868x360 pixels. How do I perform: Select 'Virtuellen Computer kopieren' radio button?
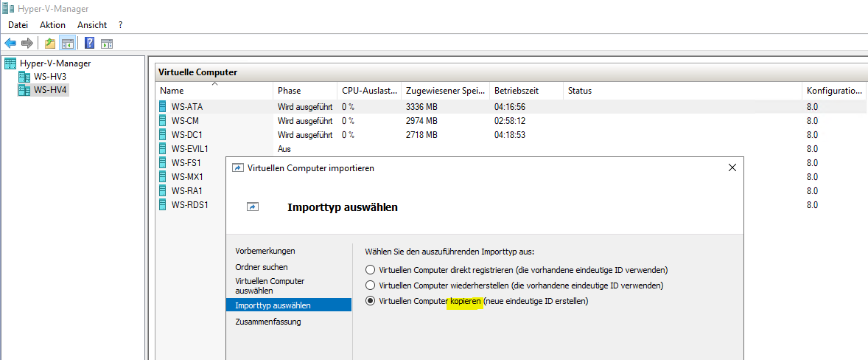point(371,301)
